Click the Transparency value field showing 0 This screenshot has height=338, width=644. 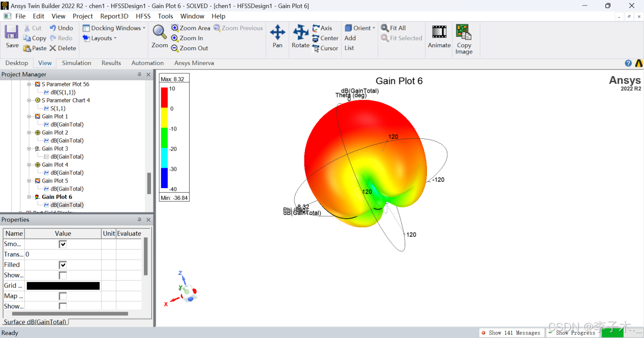pos(63,254)
